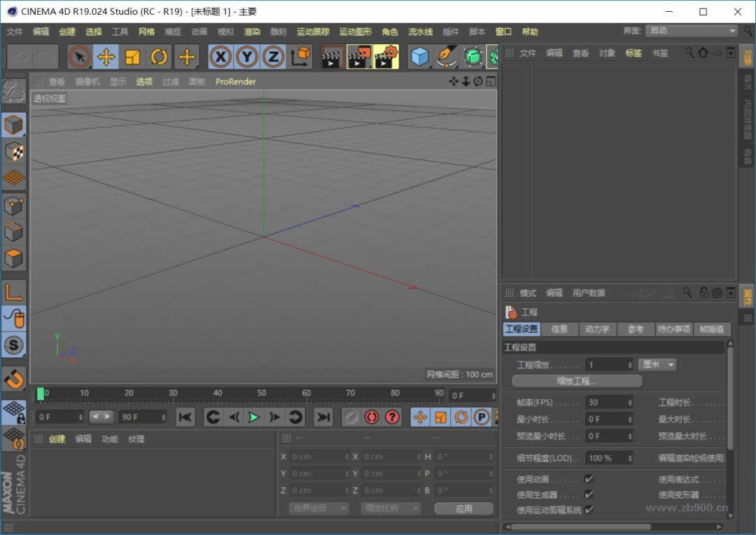Image resolution: width=756 pixels, height=535 pixels.
Task: Uncheck the 使用动画 checkbox
Action: coord(588,478)
